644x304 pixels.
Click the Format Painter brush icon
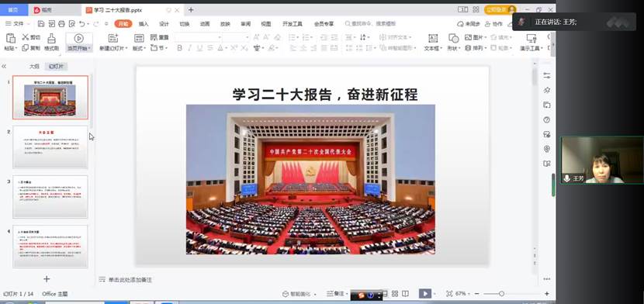51,38
